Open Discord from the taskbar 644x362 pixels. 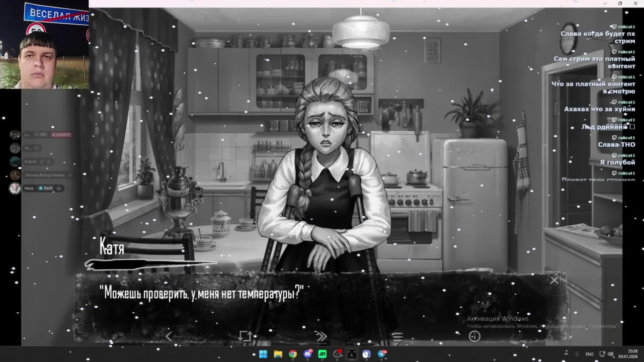pyautogui.click(x=307, y=354)
